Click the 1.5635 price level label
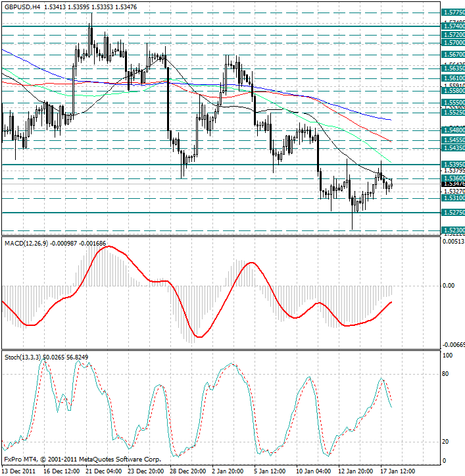Screen dimensions: 465x476 pos(453,68)
